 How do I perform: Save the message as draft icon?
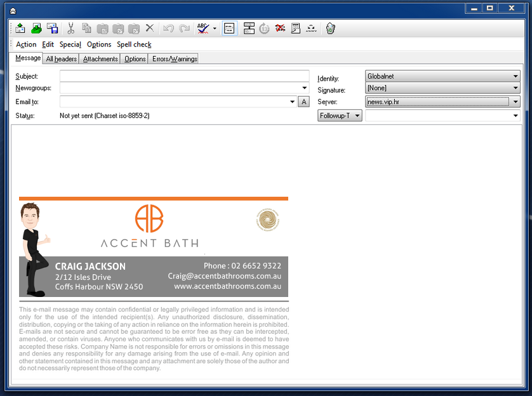tap(52, 28)
